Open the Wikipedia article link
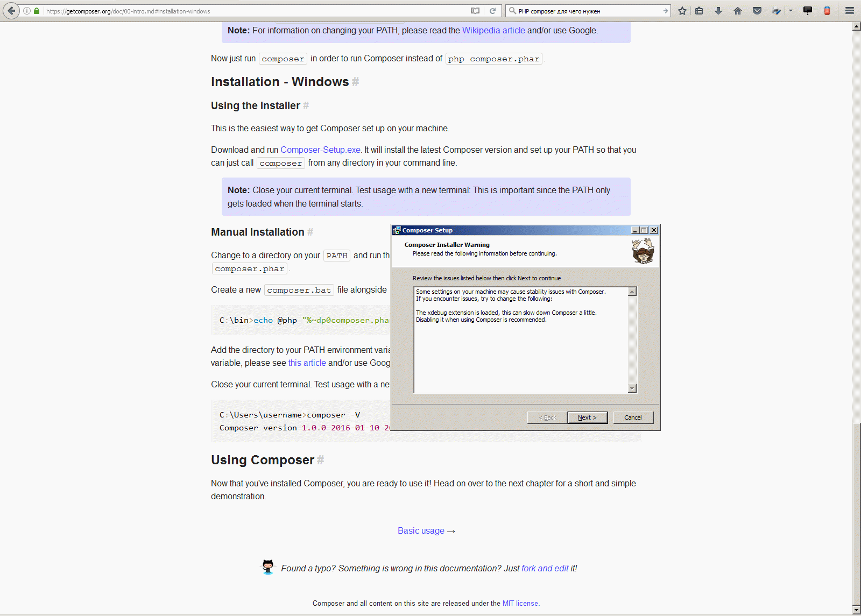 point(493,31)
